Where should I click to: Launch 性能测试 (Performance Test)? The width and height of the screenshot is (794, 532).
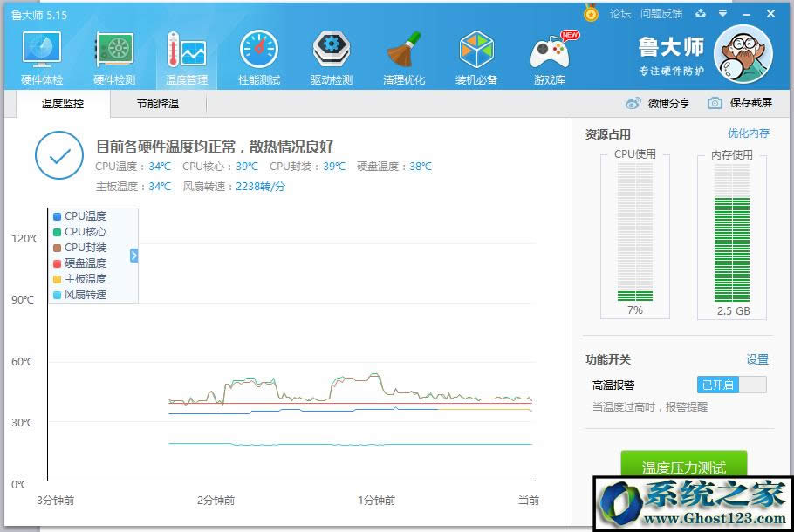point(258,55)
